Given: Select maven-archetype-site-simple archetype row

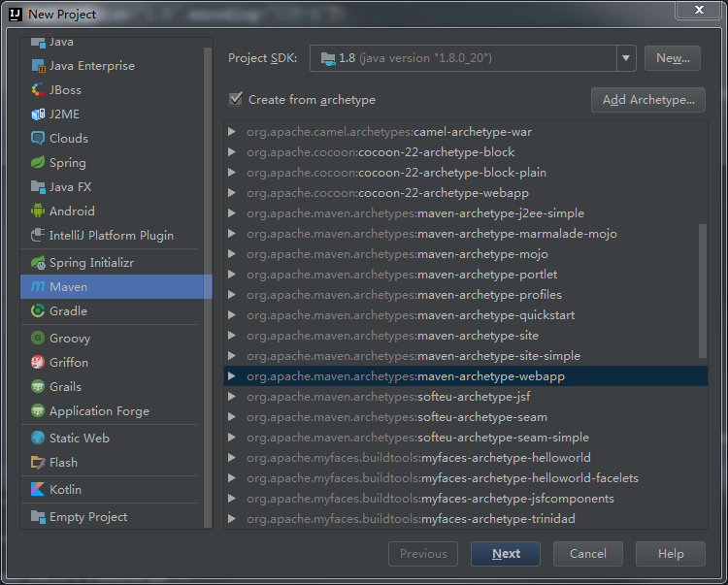Looking at the screenshot, I should [x=466, y=356].
